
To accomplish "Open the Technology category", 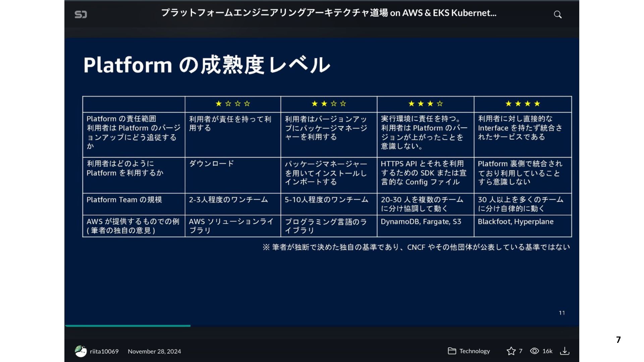I will (x=474, y=351).
